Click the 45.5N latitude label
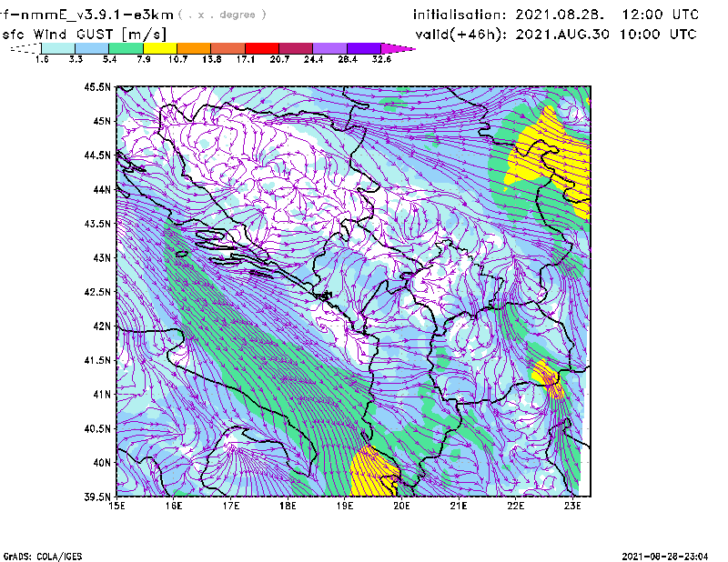The image size is (728, 562). pos(97,86)
